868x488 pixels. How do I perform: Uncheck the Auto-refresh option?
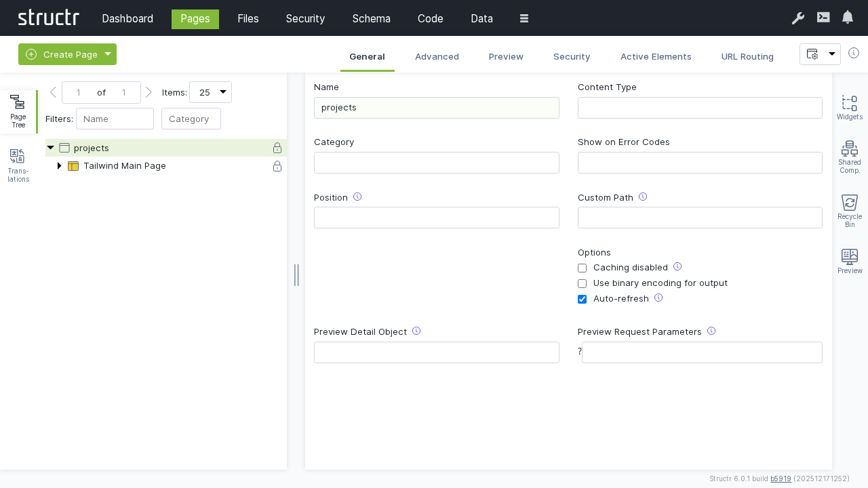pyautogui.click(x=582, y=300)
